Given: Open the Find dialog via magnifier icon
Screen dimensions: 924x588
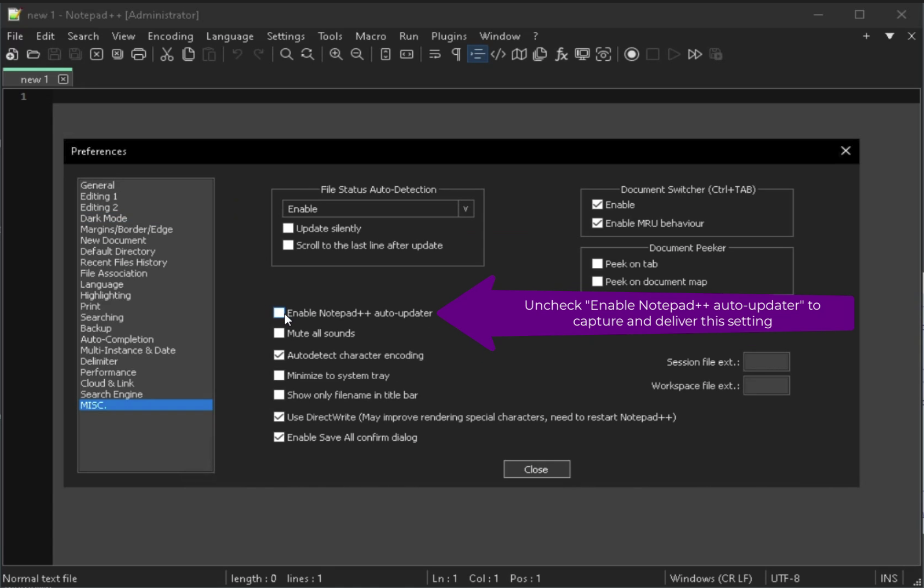Looking at the screenshot, I should pyautogui.click(x=286, y=54).
